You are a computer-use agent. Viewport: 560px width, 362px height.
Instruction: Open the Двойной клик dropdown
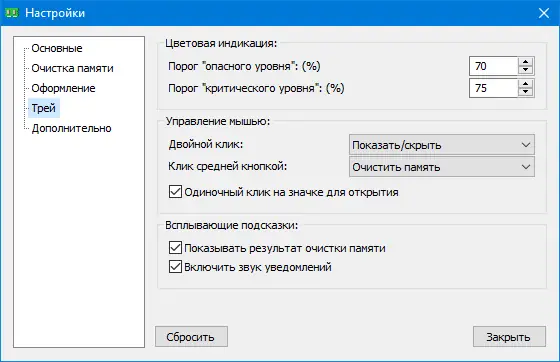click(442, 145)
